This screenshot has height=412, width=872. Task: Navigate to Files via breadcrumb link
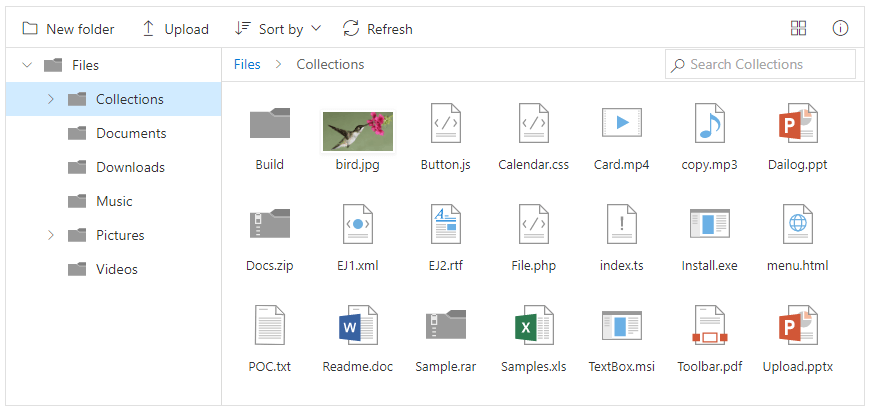tap(247, 64)
